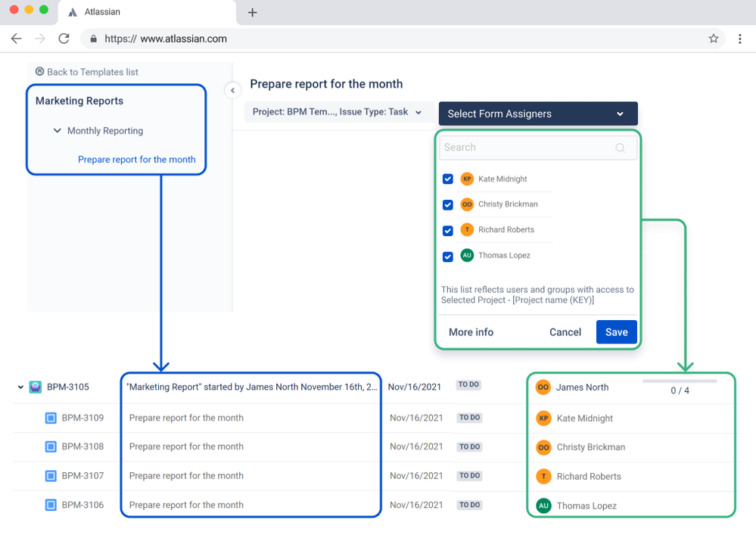Click the TO DO status on BPM-3105 row
This screenshot has height=554, width=756.
click(468, 384)
